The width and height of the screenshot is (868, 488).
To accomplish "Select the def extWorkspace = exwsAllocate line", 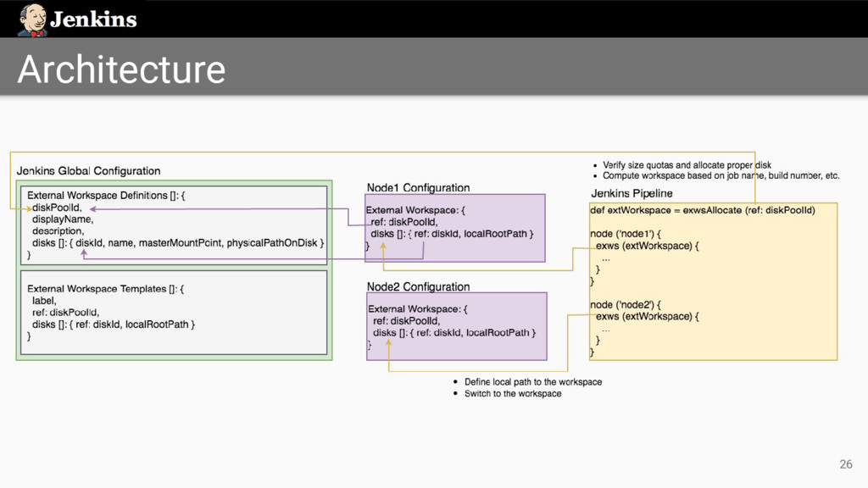I will click(703, 210).
